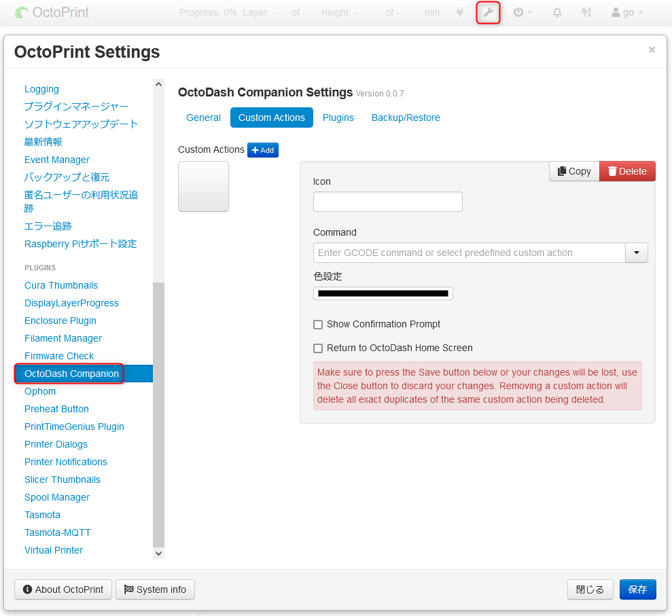
Task: Open Event Manager settings
Action: click(57, 160)
